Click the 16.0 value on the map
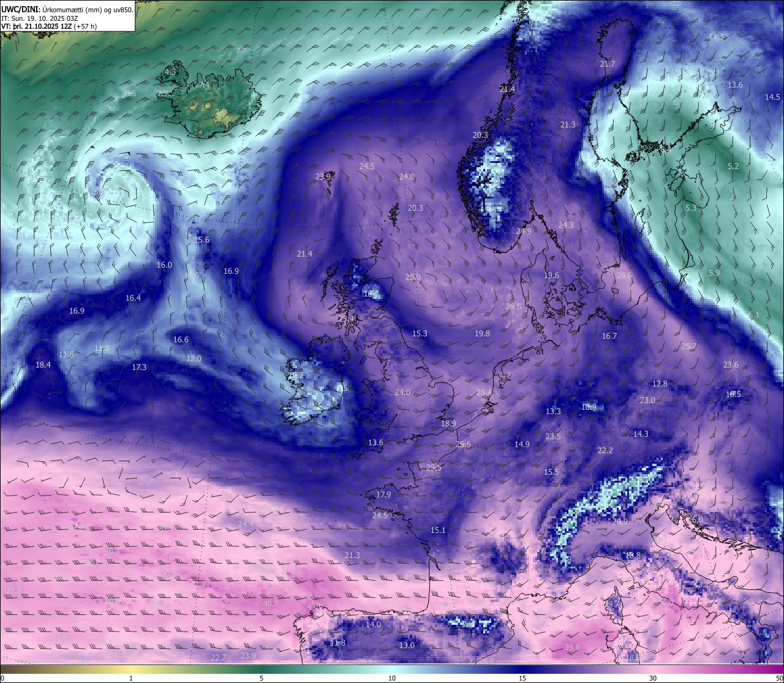 (164, 265)
